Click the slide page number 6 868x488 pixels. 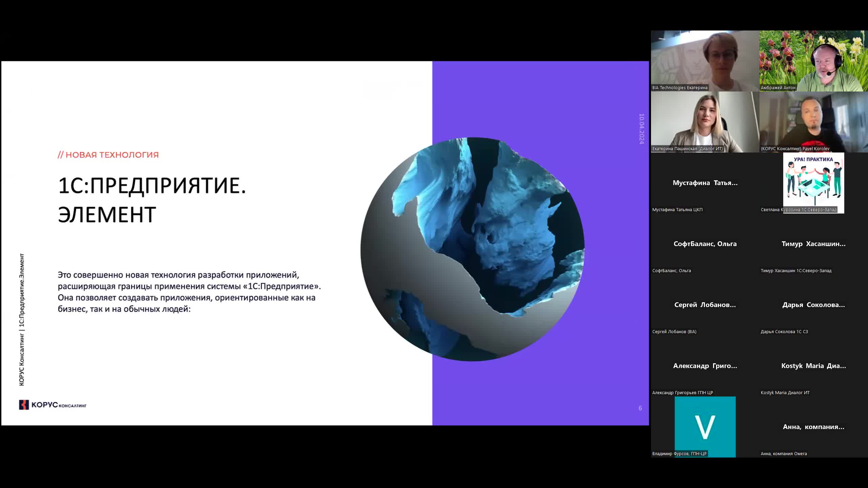click(x=640, y=408)
